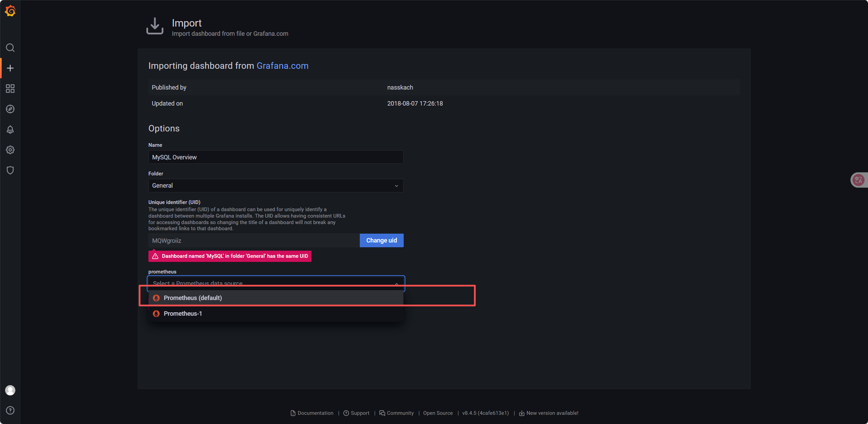Click the Prometheus flame icon for default source

[156, 298]
